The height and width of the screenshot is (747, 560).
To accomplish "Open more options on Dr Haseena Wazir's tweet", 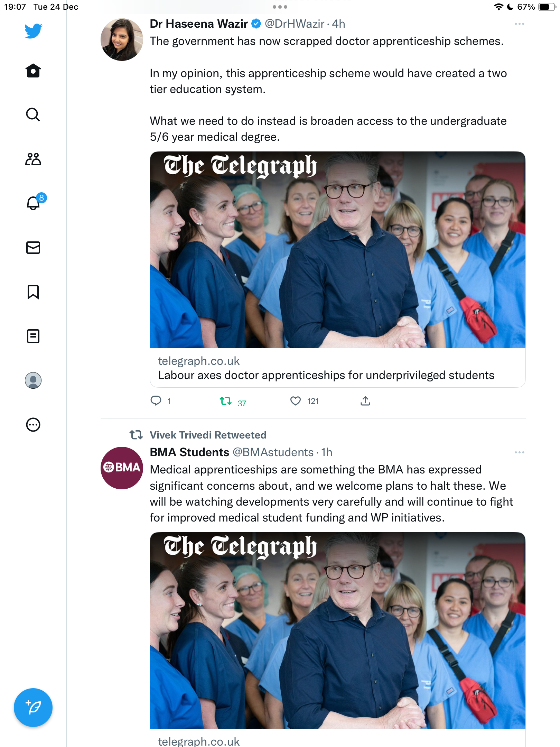I will (x=519, y=24).
